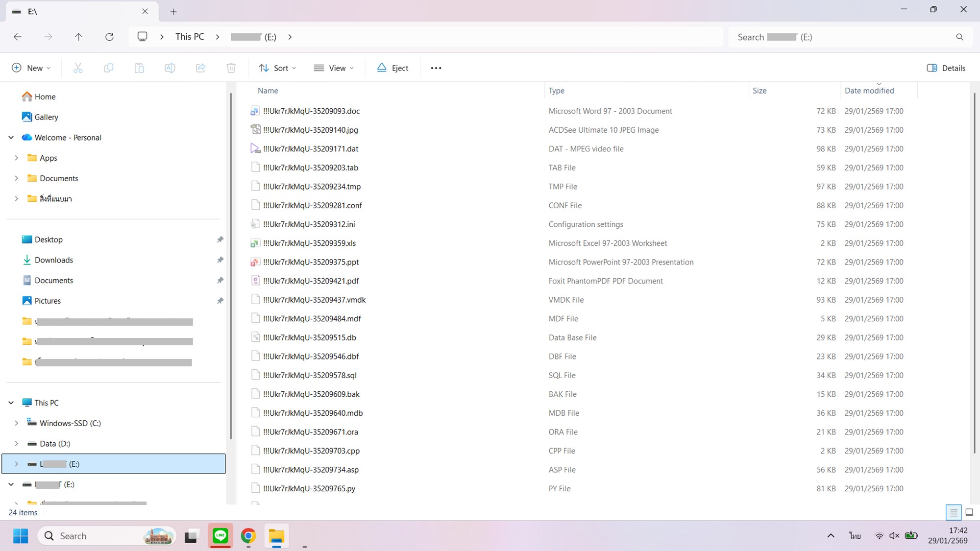This screenshot has width=980, height=551.
Task: Switch to details list view in status bar
Action: (953, 512)
